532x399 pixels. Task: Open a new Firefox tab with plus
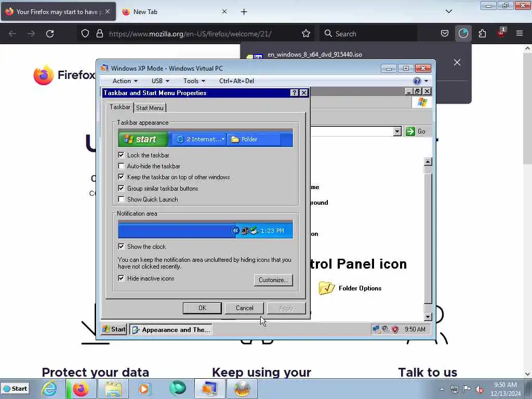[244, 12]
